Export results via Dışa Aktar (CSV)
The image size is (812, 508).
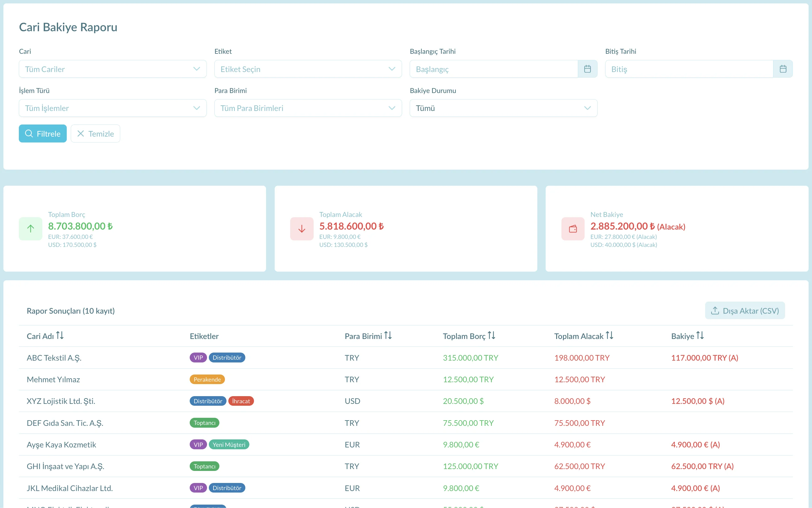[745, 311]
